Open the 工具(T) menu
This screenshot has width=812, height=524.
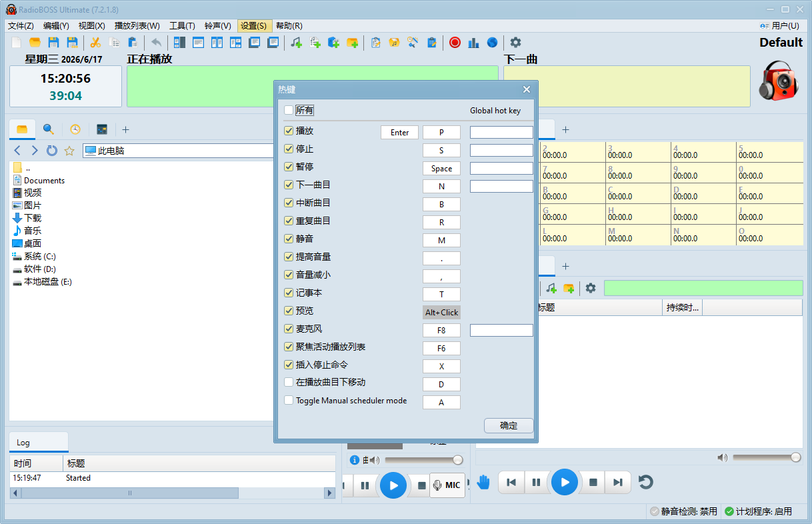(182, 25)
